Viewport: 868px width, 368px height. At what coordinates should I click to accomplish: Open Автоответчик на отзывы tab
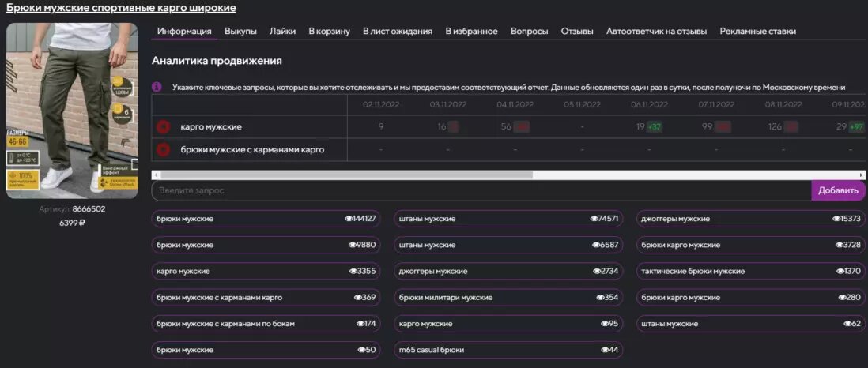pos(657,31)
